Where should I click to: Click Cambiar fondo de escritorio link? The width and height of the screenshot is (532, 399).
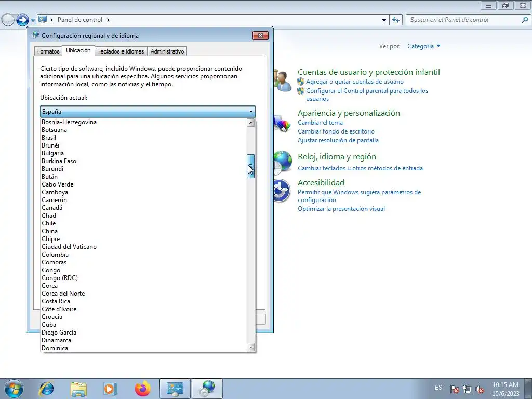point(336,131)
